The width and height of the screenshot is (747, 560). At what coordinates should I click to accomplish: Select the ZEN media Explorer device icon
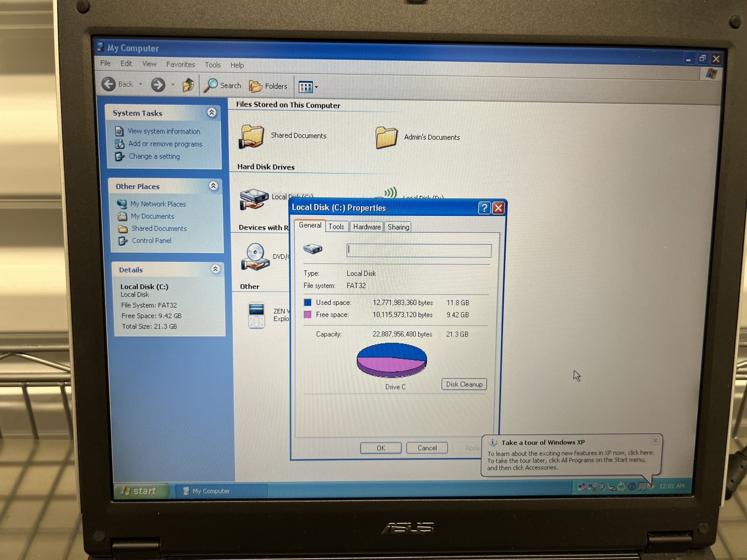(256, 315)
